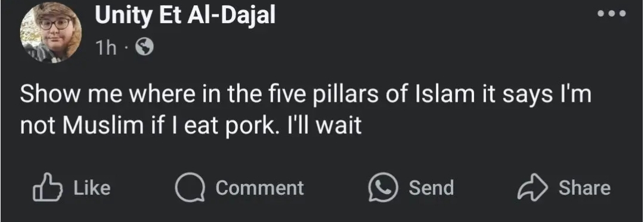Screen dimensions: 644x222
Task: Tap the Share arrow icon
Action: pos(532,188)
